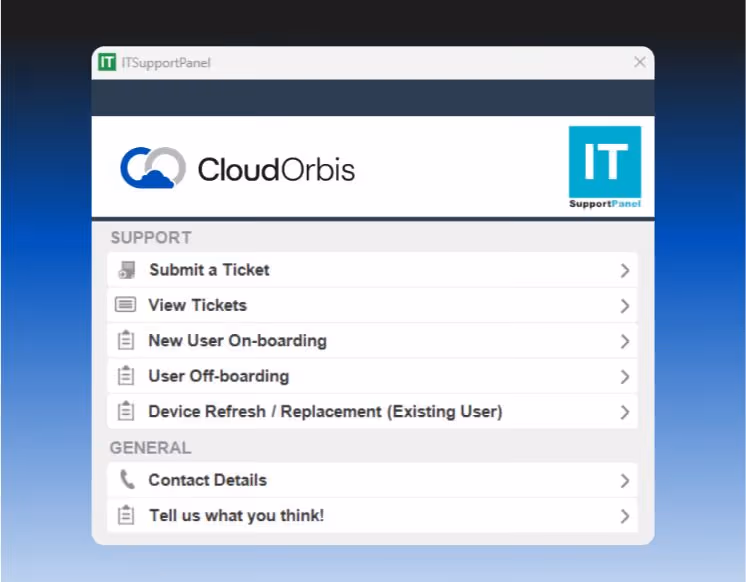Screen dimensions: 746x582
Task: Click the User Off-boarding clipboard icon
Action: click(126, 376)
